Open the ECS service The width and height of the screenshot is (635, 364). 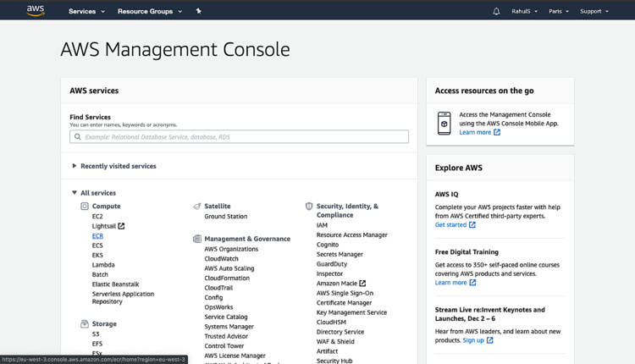tap(97, 245)
